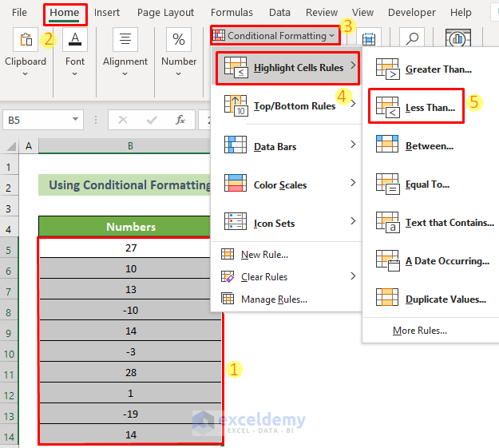Go to the Data tab

[x=279, y=13]
